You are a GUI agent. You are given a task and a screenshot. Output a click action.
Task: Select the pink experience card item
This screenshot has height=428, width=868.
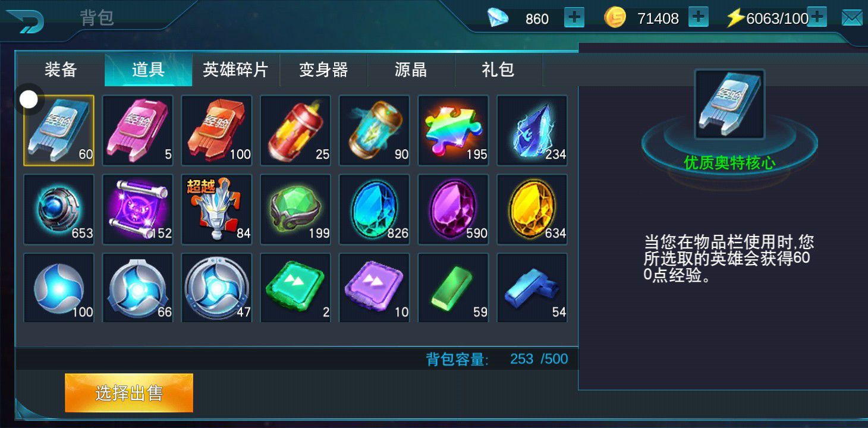[138, 130]
